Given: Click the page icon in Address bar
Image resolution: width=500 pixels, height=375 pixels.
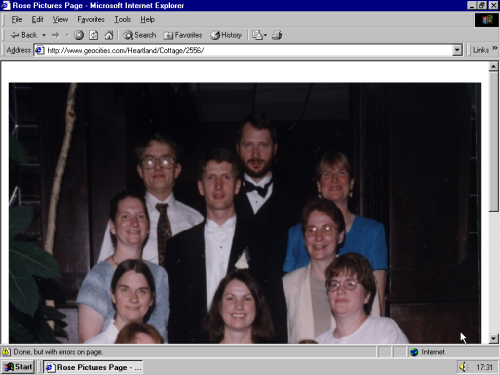Looking at the screenshot, I should [40, 50].
